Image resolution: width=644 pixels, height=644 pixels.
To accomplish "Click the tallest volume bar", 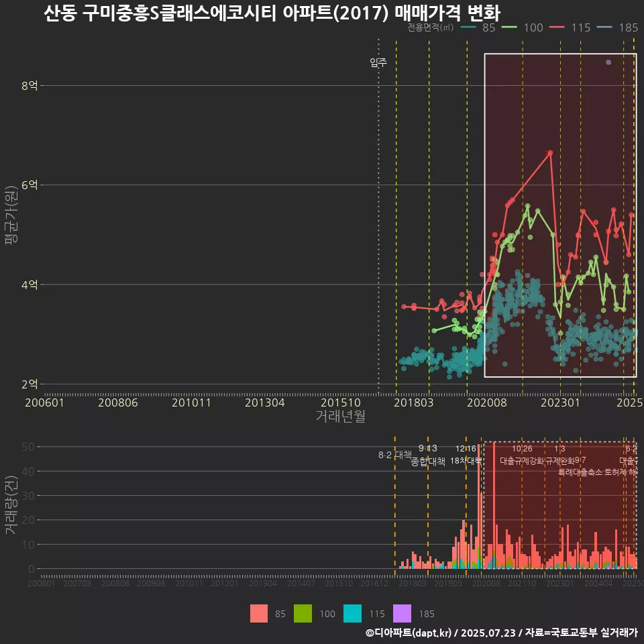I will point(494,505).
